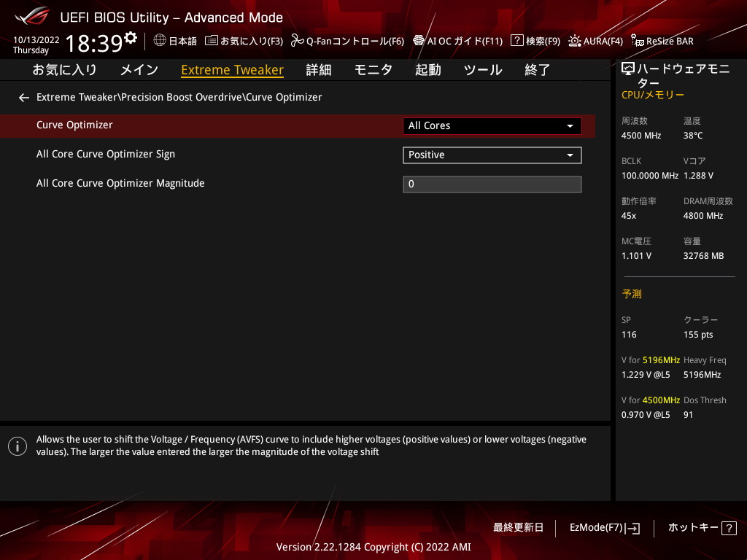Screen dimensions: 747x560
Task: Open favorites via お気に入り(F3) icon
Action: coord(212,41)
